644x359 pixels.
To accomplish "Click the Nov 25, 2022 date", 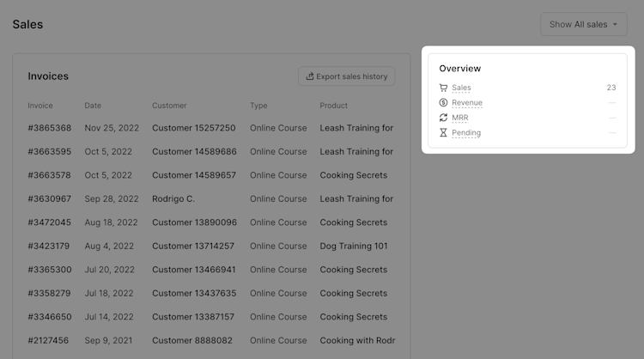I will tap(112, 128).
